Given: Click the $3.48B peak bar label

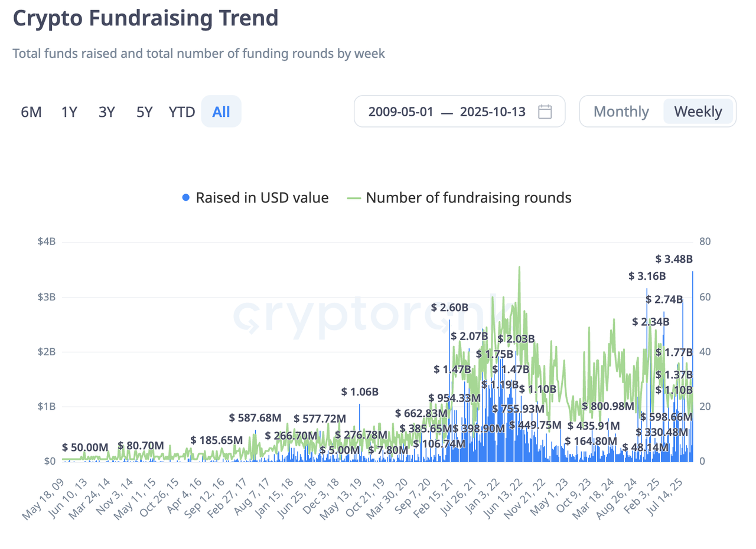Looking at the screenshot, I should coord(674,259).
